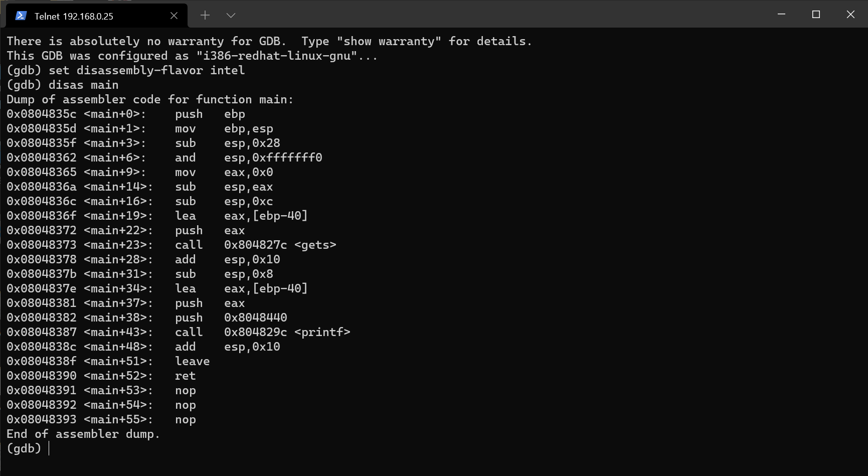Click at the final (gdb) prompt cursor

pos(49,448)
